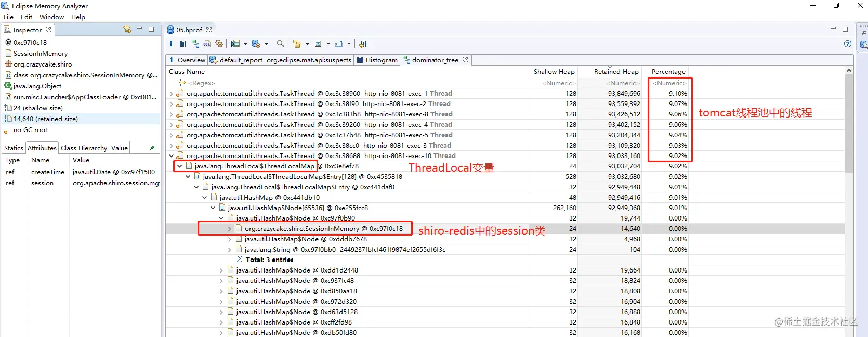868x337 pixels.
Task: Open dropdown next to query browser
Action: click(266, 44)
